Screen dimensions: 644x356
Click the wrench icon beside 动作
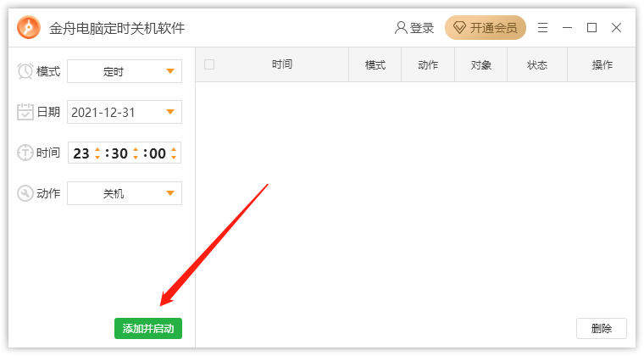click(25, 193)
